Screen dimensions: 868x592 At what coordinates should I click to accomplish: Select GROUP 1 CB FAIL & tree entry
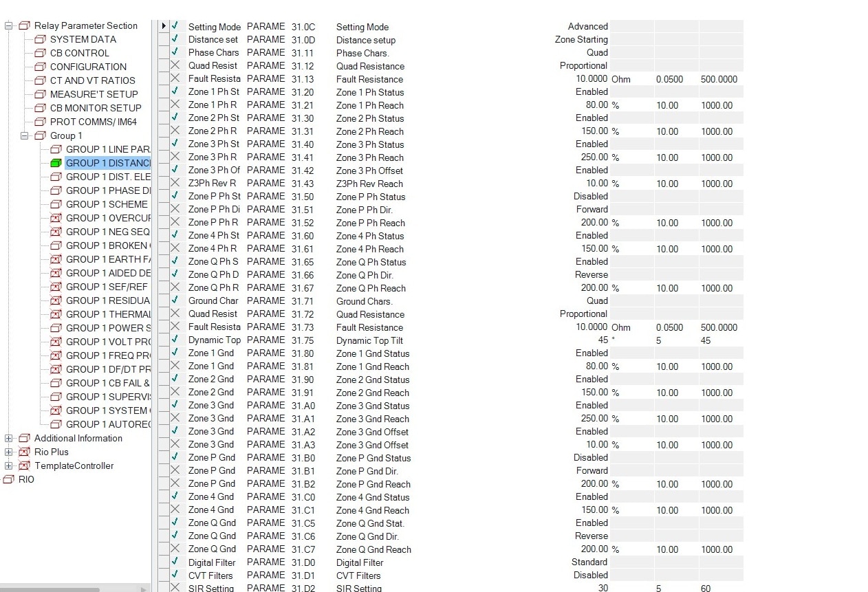[x=108, y=383]
